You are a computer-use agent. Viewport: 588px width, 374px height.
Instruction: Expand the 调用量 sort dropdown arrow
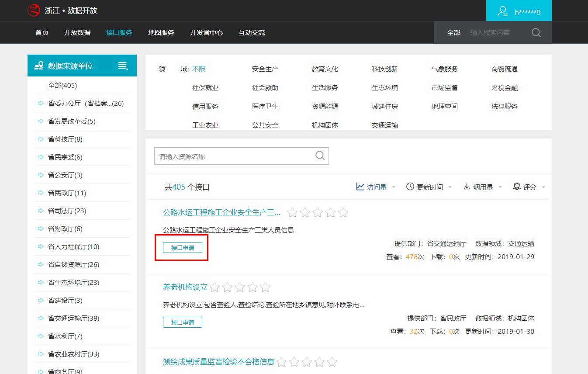coord(500,187)
